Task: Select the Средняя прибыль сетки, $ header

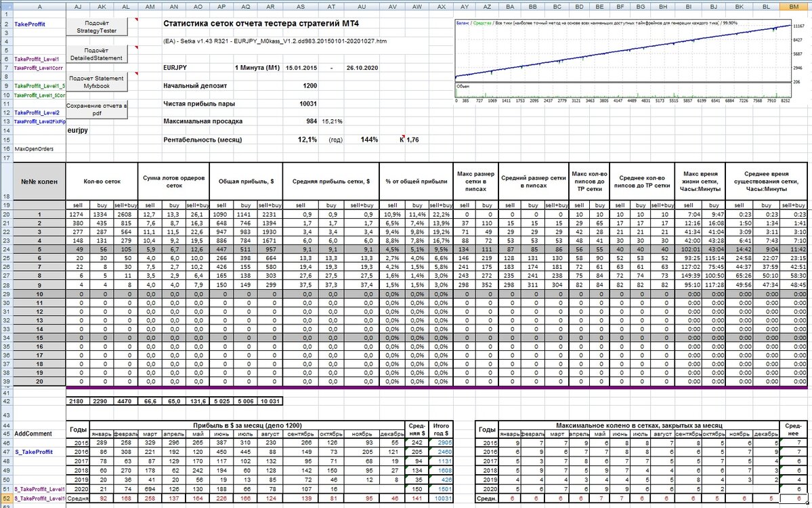Action: tap(331, 182)
